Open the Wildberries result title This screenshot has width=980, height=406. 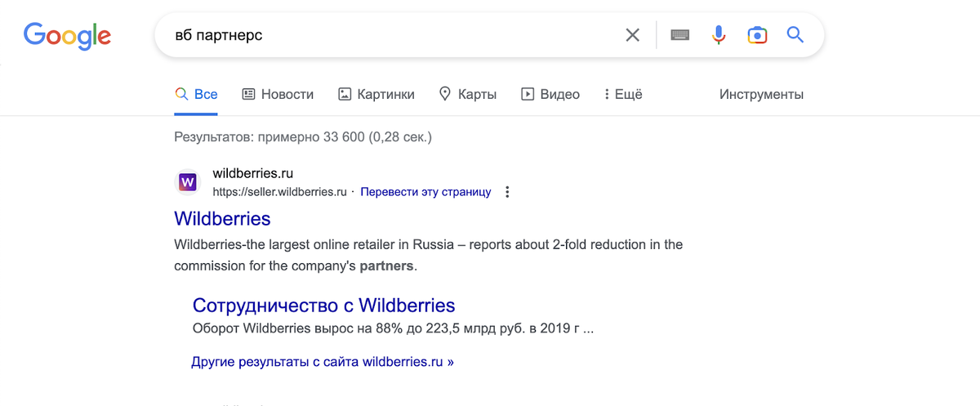222,219
